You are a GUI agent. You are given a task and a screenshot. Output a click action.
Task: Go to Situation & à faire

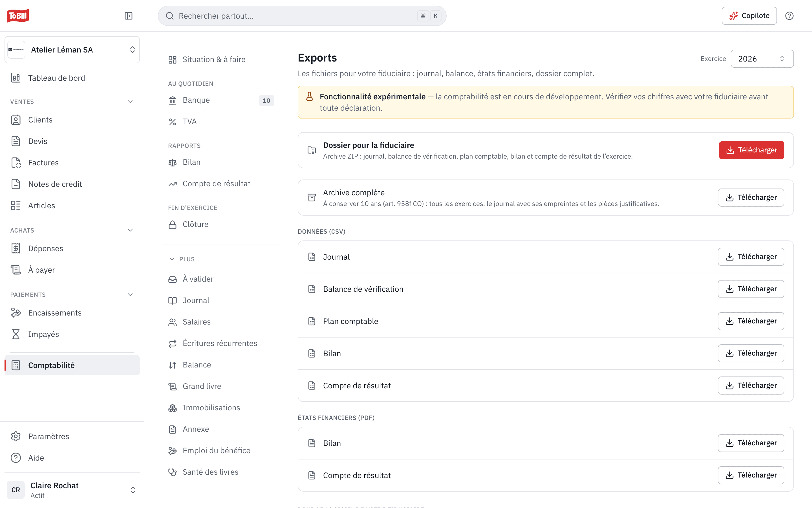(221, 60)
